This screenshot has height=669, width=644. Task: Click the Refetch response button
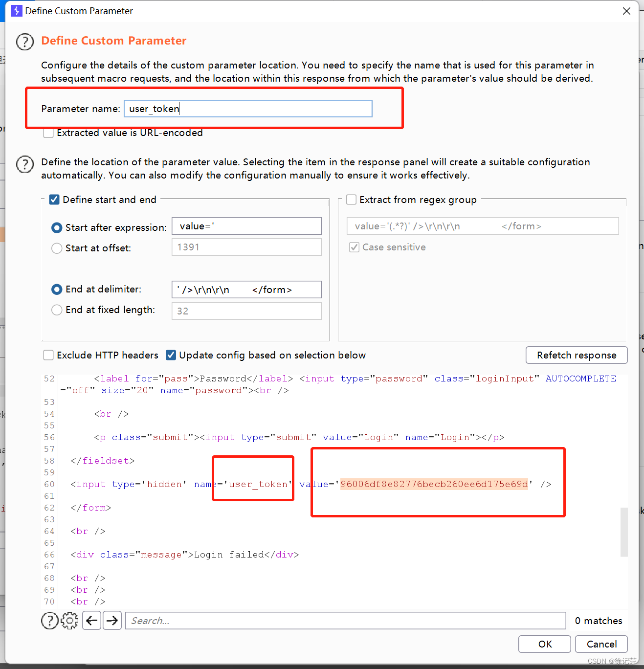click(x=577, y=355)
